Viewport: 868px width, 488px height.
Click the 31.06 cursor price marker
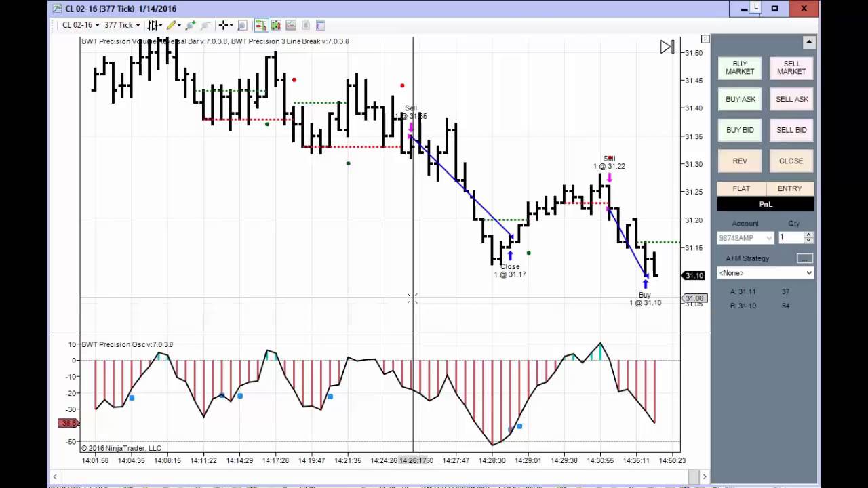694,298
